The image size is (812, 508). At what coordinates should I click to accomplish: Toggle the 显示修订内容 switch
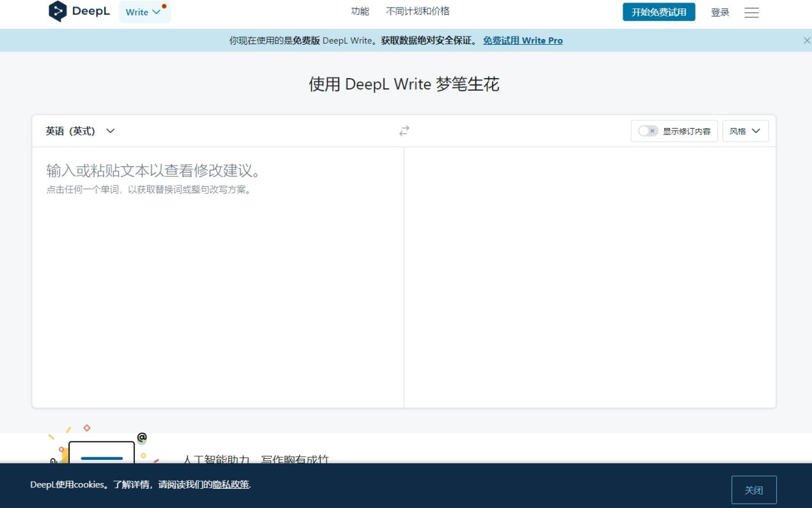click(648, 131)
